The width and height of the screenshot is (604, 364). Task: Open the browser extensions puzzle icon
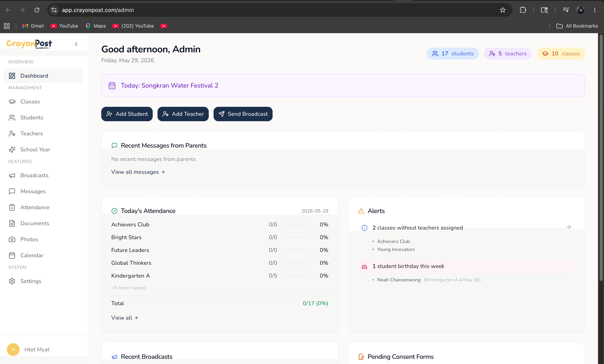(x=523, y=10)
